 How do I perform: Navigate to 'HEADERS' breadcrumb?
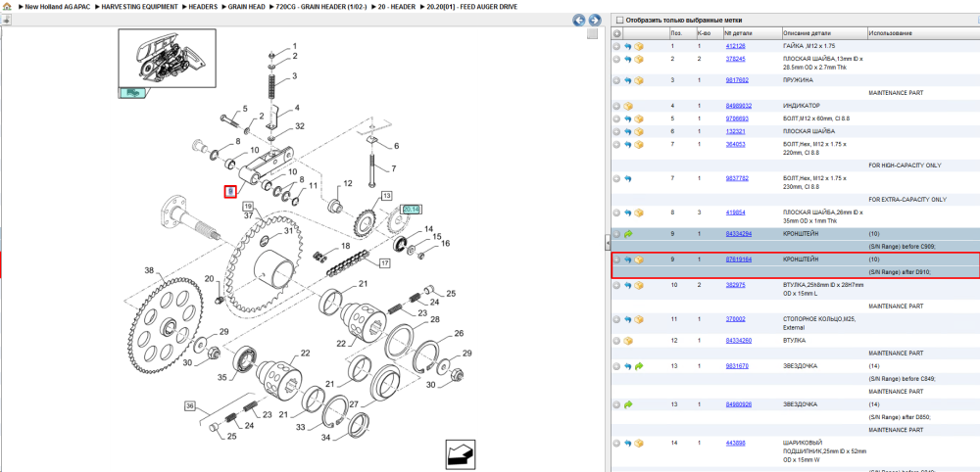coord(203,6)
